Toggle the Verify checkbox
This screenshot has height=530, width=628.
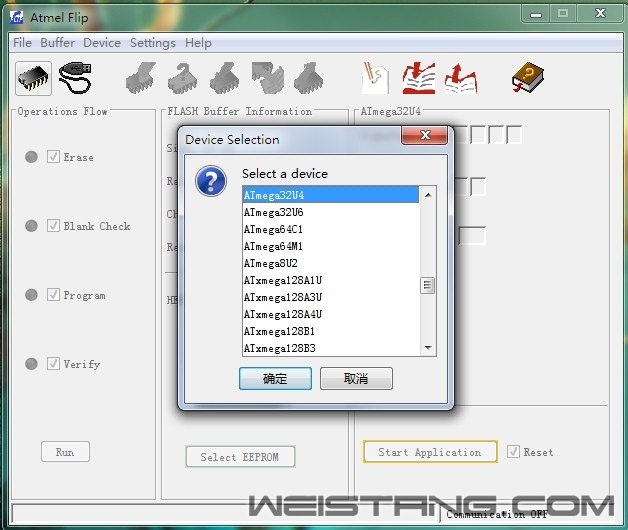coord(53,363)
